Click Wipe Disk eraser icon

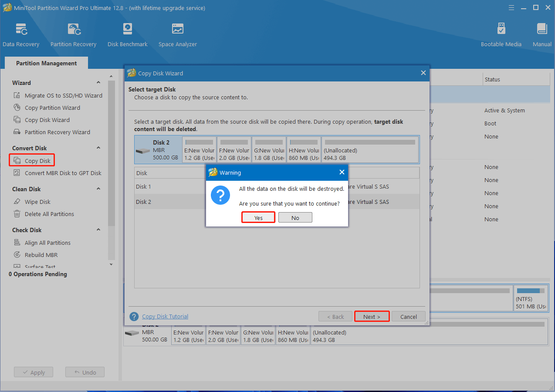17,202
